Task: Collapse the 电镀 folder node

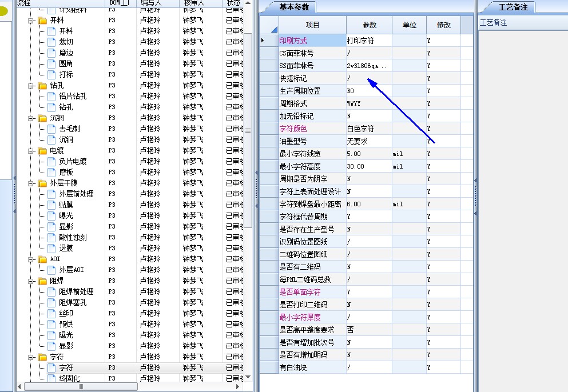Action: [x=31, y=151]
